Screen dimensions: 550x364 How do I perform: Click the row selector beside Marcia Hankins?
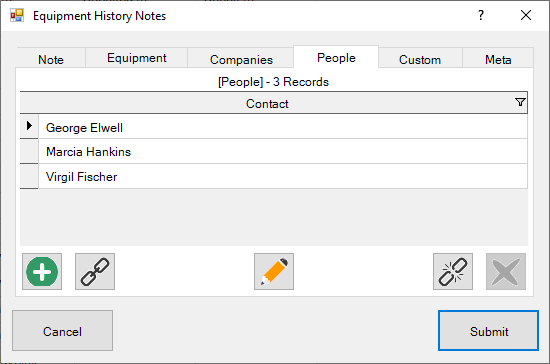(x=29, y=151)
